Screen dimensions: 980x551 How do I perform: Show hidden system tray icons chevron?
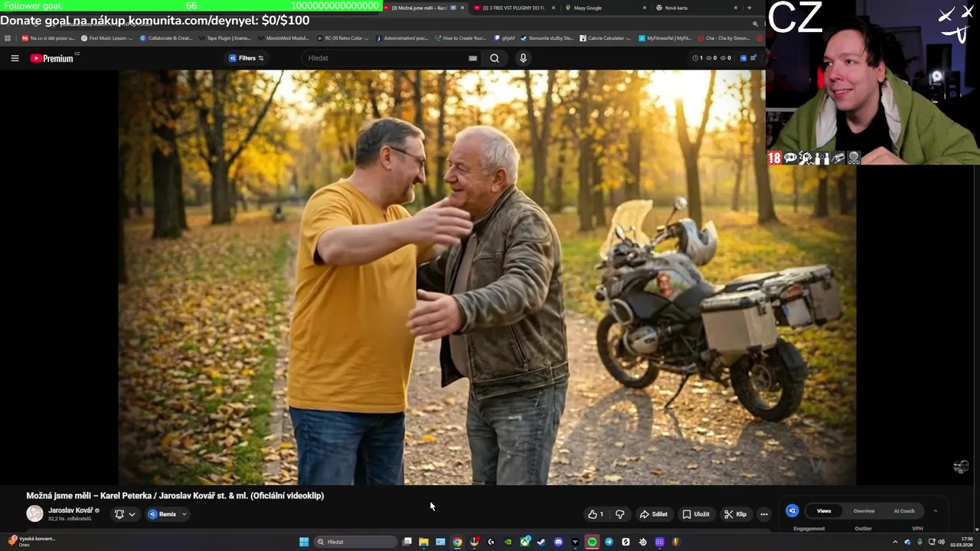click(x=895, y=542)
